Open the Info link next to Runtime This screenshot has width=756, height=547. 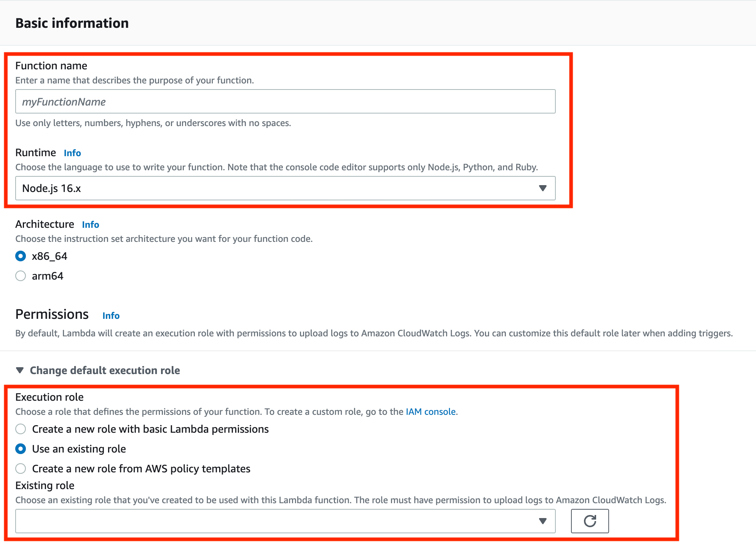point(72,153)
